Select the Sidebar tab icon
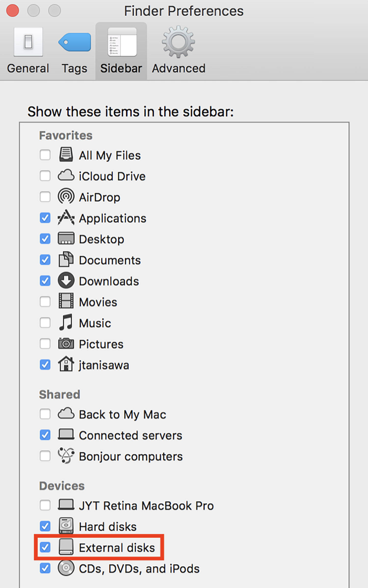 click(122, 42)
